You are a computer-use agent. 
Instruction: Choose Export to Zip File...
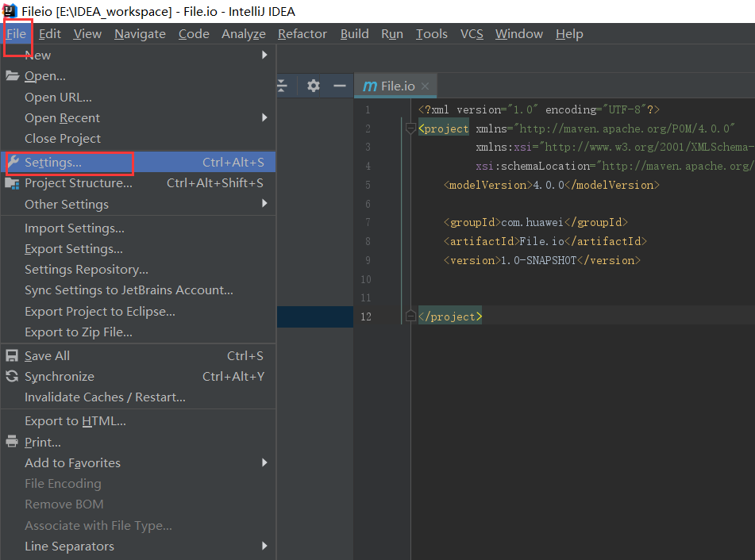[138, 332]
